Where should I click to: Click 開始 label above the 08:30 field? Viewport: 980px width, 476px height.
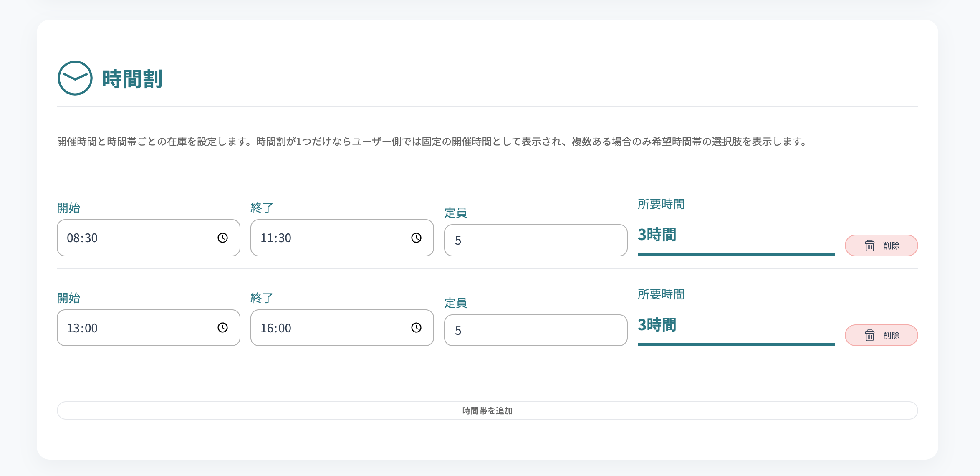pos(68,208)
